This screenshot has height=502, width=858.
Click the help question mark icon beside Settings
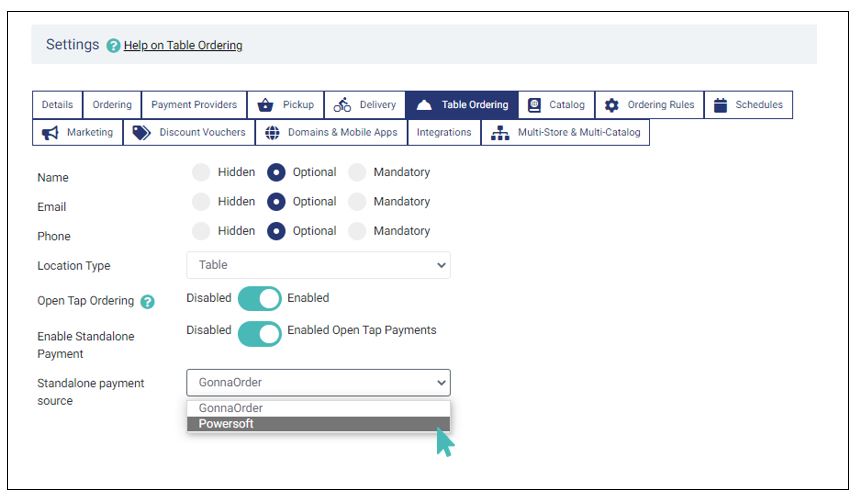click(x=113, y=45)
